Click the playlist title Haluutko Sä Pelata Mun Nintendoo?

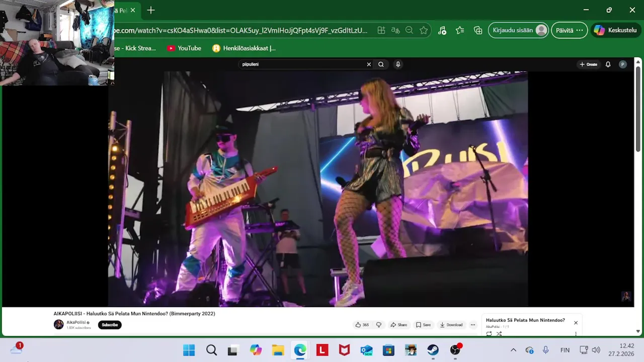[x=525, y=320]
